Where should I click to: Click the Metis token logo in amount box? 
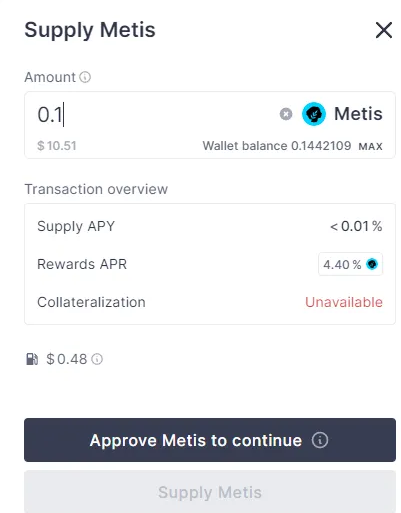[314, 114]
